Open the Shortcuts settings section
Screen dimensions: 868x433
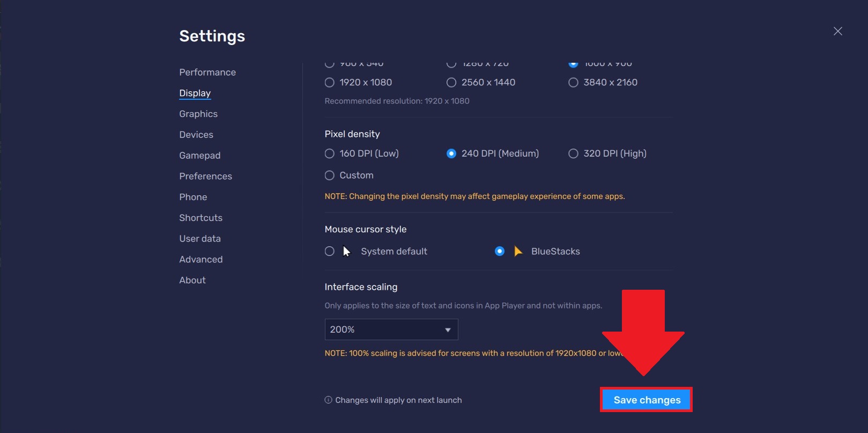click(x=201, y=218)
